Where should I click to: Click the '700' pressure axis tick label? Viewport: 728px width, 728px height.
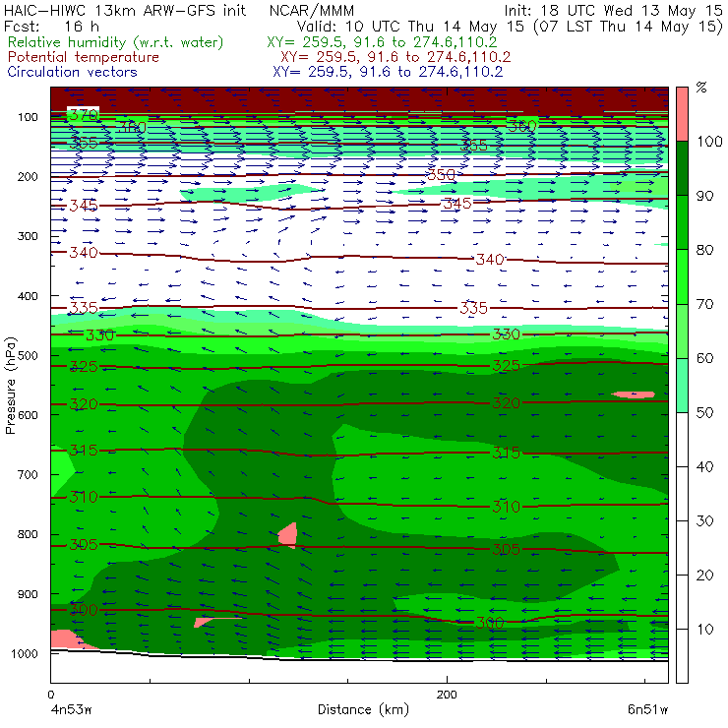pos(28,474)
